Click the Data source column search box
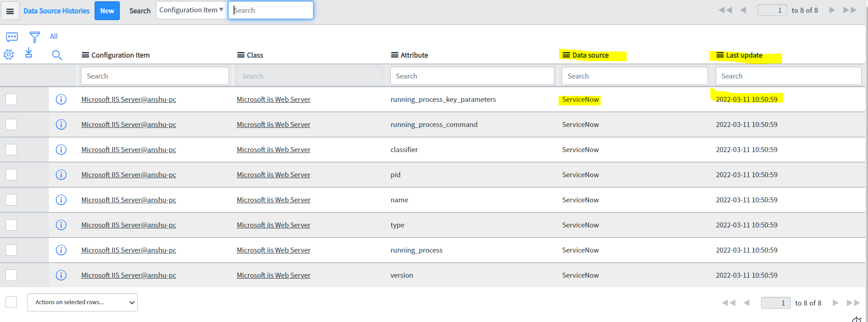The image size is (868, 322). 635,76
